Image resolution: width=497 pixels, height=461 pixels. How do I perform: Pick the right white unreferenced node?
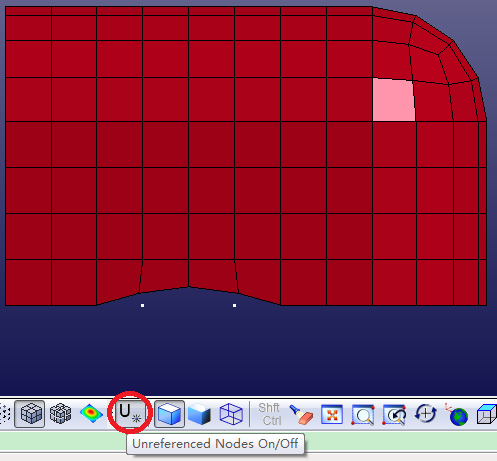[x=235, y=305]
